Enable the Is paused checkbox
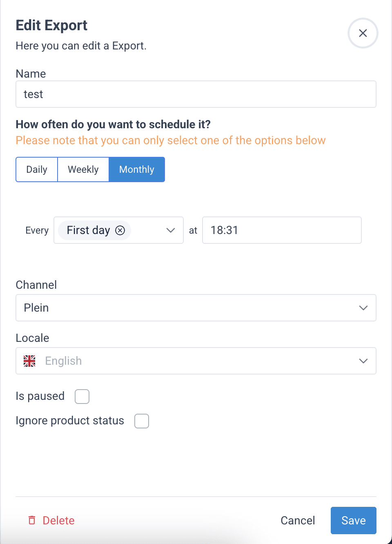 click(82, 397)
